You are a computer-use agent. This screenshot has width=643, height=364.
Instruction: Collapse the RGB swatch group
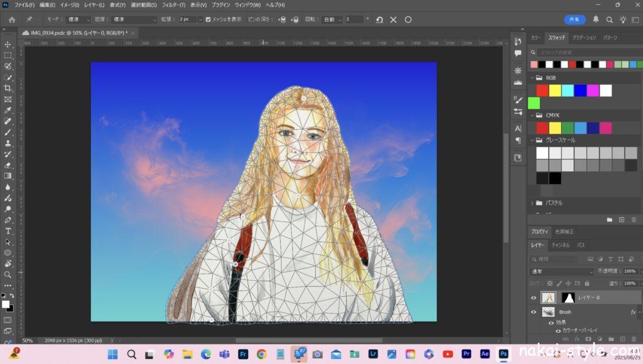pos(532,78)
